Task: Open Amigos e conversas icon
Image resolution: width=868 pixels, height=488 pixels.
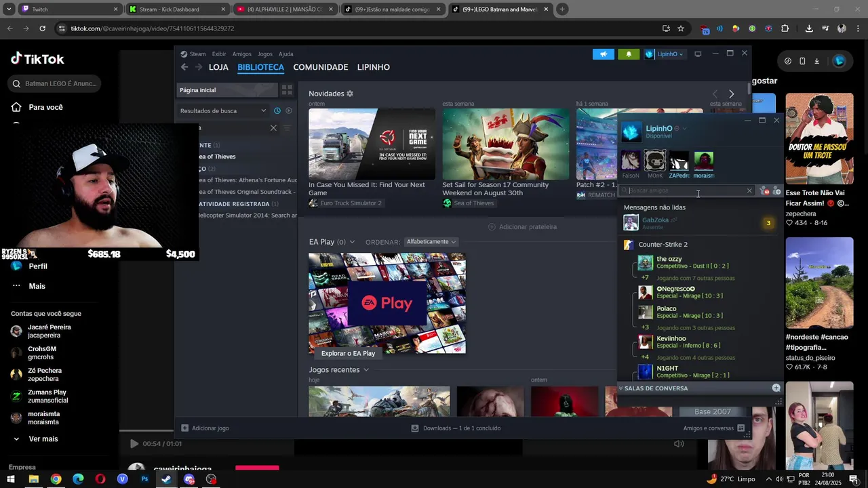Action: [741, 428]
